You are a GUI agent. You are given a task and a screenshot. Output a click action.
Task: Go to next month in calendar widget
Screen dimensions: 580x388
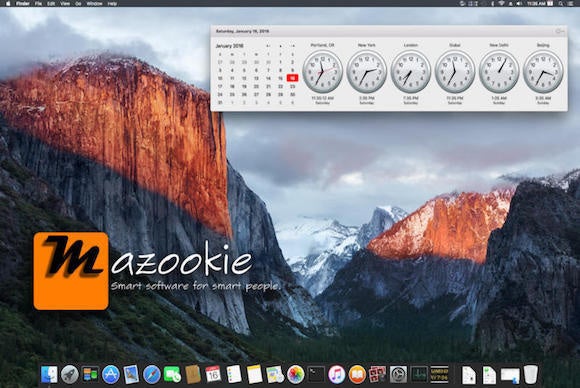pos(293,46)
